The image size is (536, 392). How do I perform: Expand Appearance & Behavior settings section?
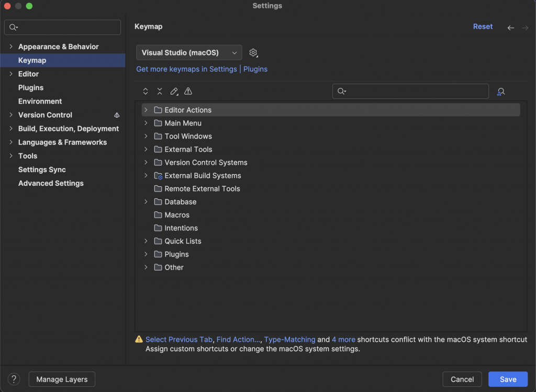pyautogui.click(x=11, y=47)
